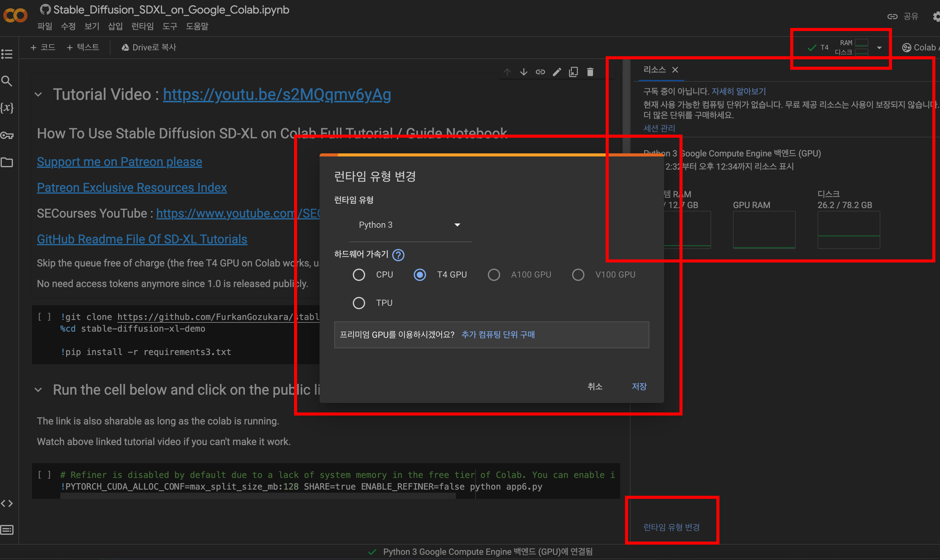This screenshot has height=560, width=940.
Task: Click the search icon in left sidebar
Action: point(7,81)
